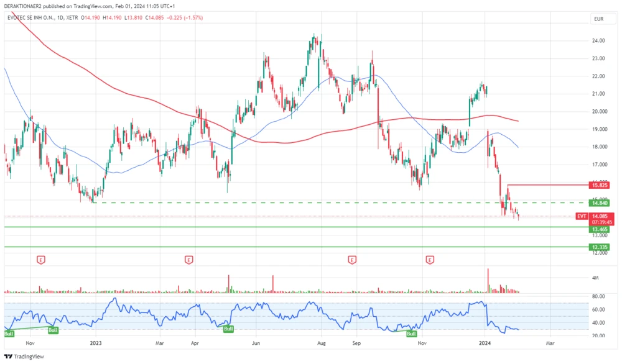This screenshot has width=622, height=364.
Task: Select the rightmost earnings E marker
Action: pos(429,259)
